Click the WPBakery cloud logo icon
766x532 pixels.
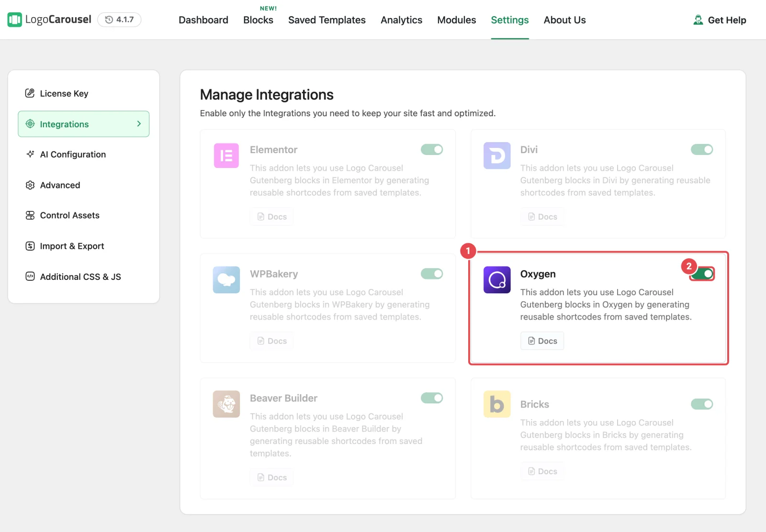[226, 280]
